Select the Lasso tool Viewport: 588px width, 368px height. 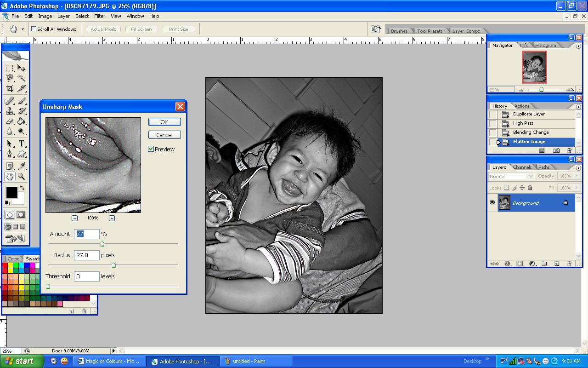point(10,78)
